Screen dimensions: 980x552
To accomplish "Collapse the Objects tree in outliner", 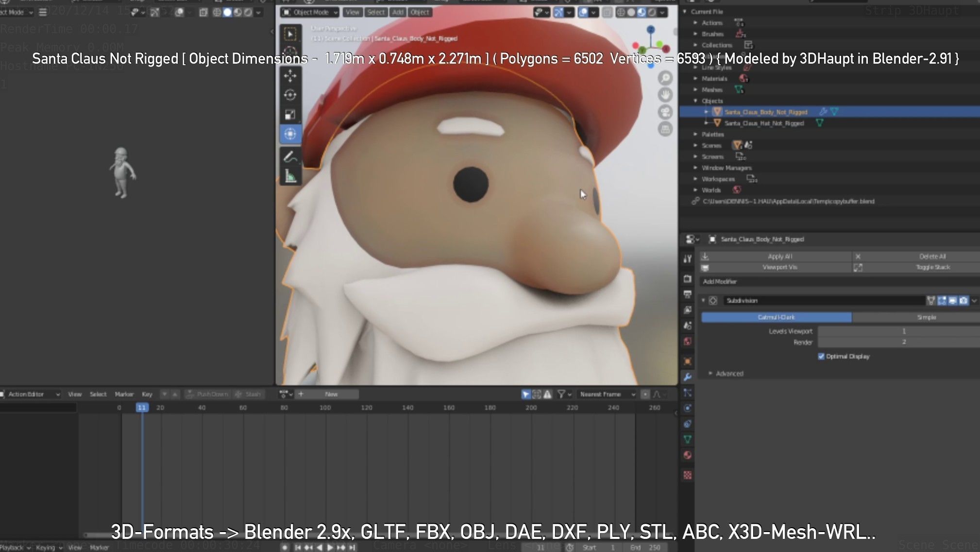I will point(695,101).
